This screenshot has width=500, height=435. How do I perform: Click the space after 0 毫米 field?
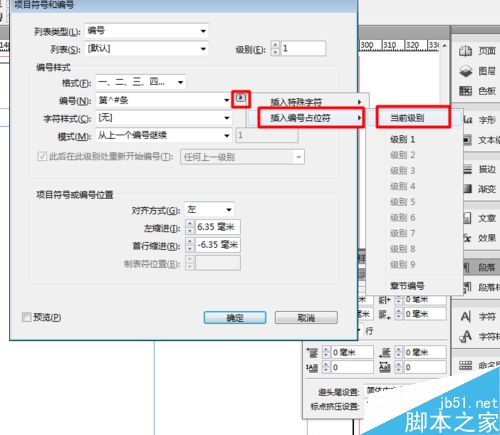click(425, 352)
